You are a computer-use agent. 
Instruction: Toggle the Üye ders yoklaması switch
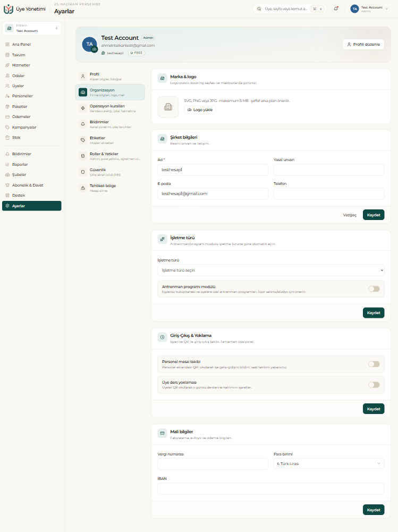point(374,384)
